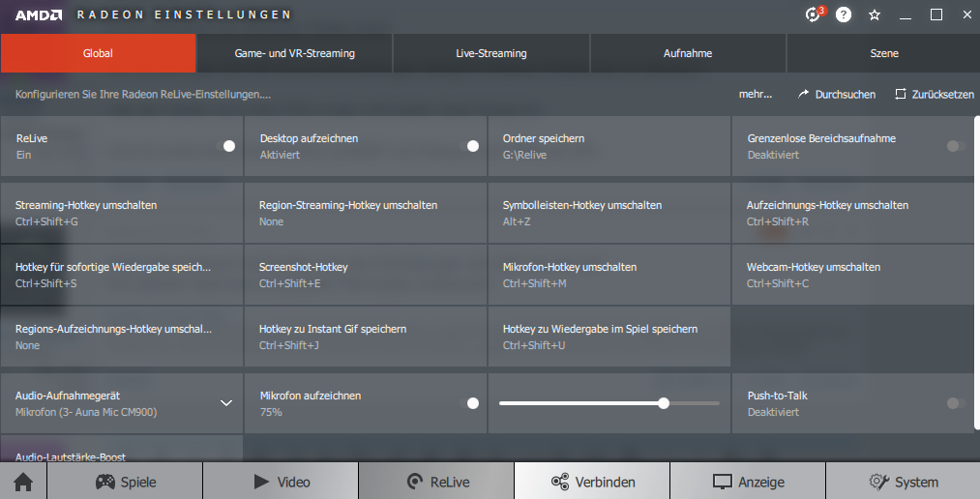Click Aufzeichnungs-Hotkey umschalten tile
Viewport: 980px width, 499px height.
point(853,213)
